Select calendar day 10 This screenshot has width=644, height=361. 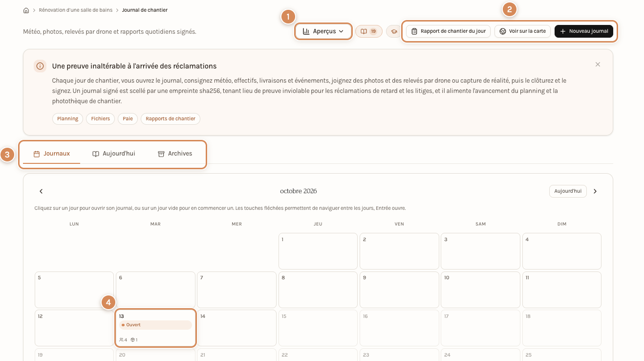coord(481,290)
